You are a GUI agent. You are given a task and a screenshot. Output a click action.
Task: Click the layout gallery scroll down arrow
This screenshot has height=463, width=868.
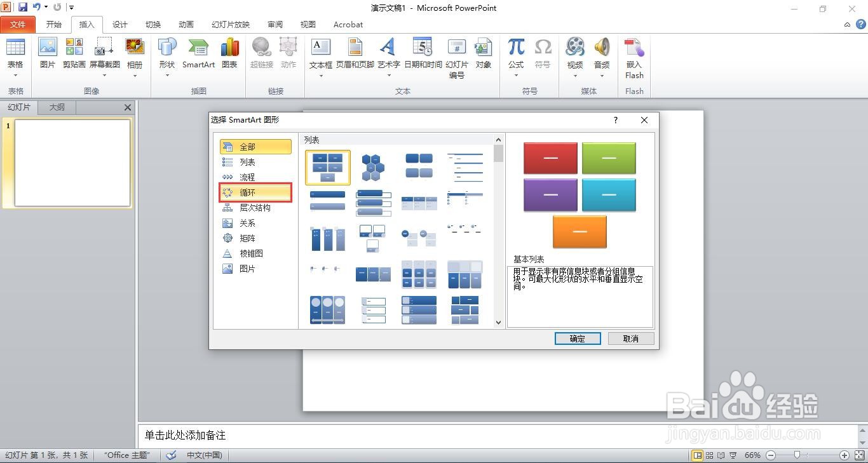pyautogui.click(x=499, y=323)
